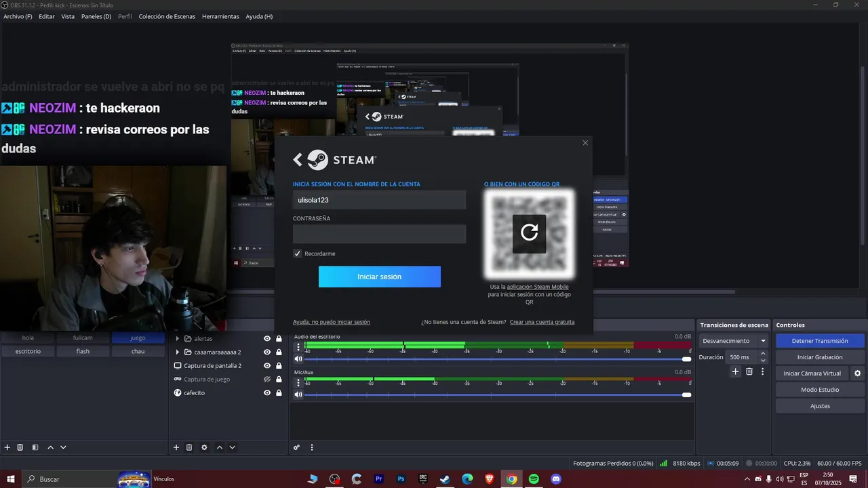Image resolution: width=868 pixels, height=488 pixels.
Task: Delete the selected scene using the scenes panel trash icon
Action: 20,447
